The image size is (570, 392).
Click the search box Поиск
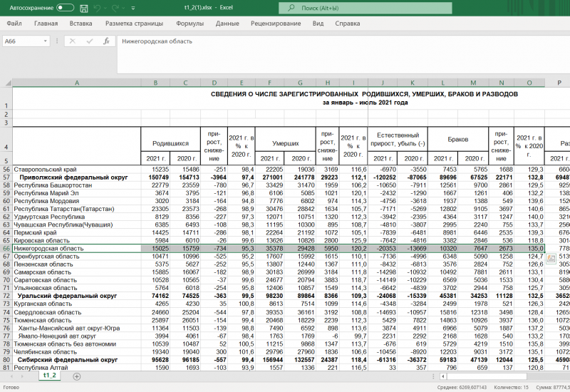[366, 8]
